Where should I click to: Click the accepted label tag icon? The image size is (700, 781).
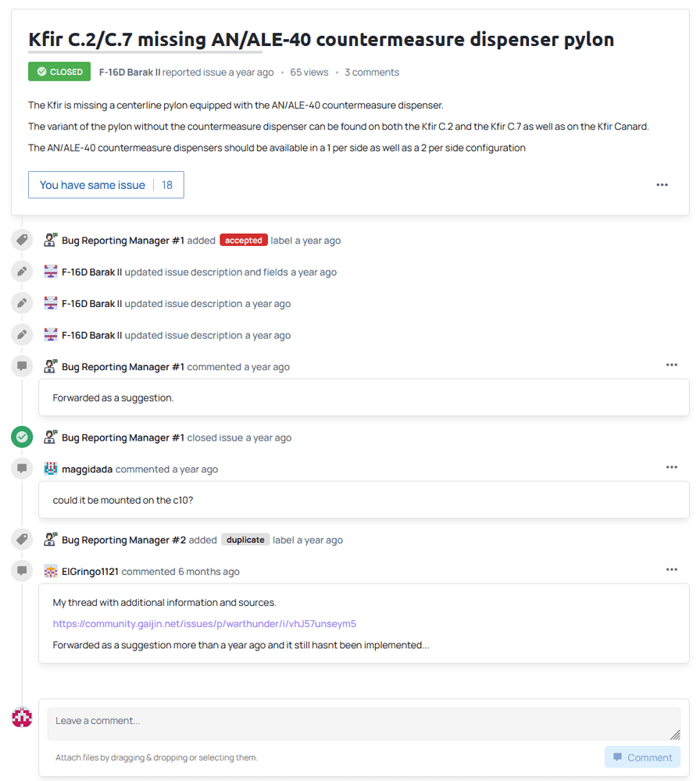coord(22,240)
